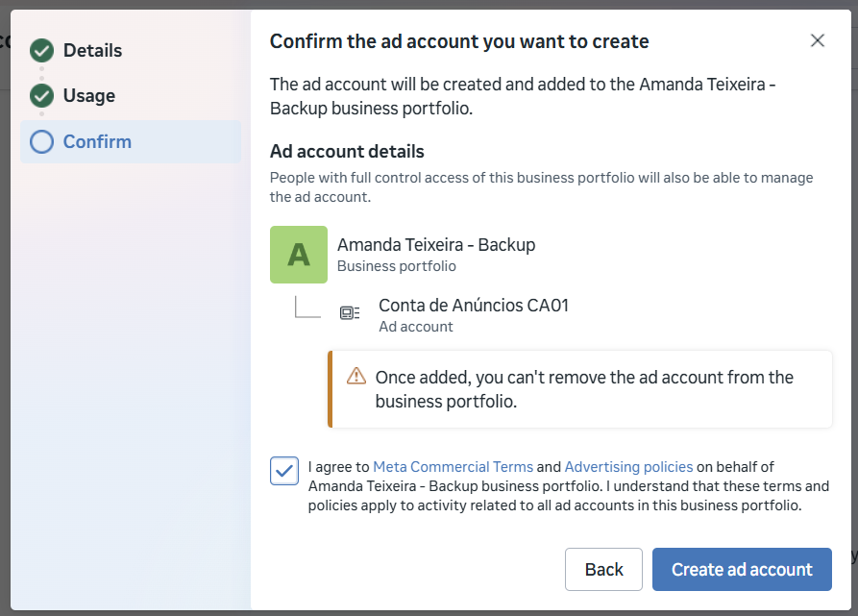Click the ad account card icon
Viewport: 858px width, 616px height.
(x=351, y=311)
